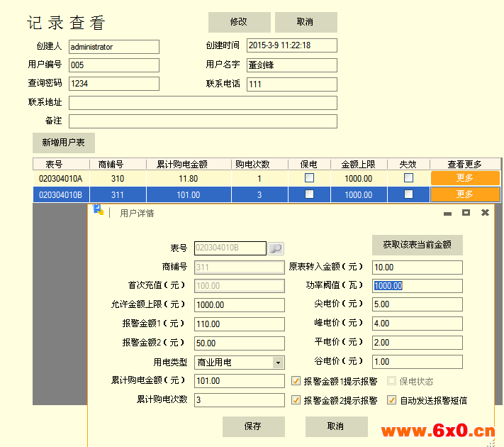Click 新增用户表 button

[63, 143]
